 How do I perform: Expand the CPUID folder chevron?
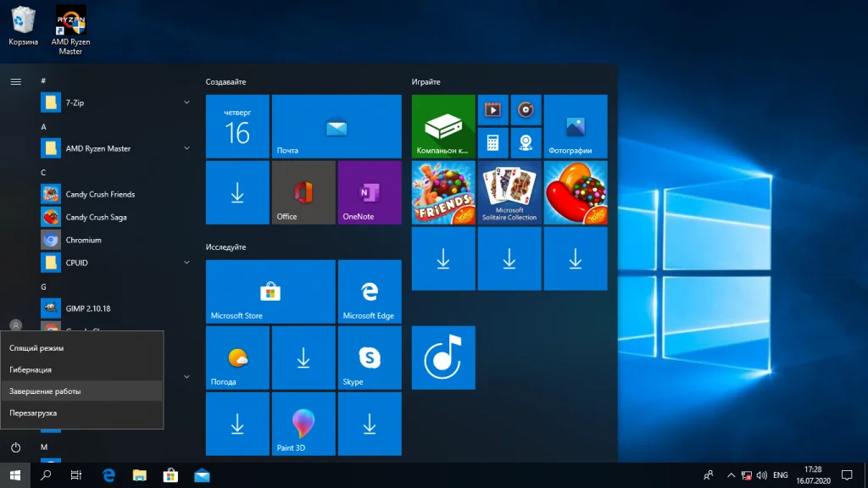tap(186, 263)
